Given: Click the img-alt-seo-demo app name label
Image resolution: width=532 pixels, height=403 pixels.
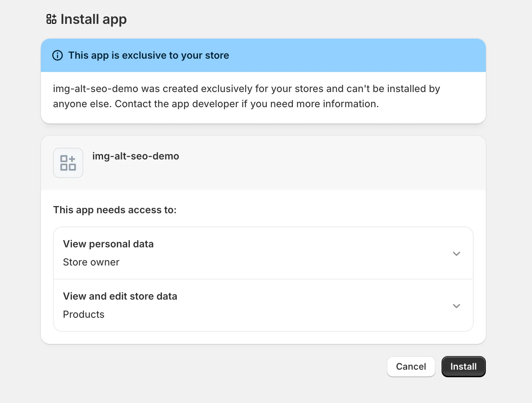Looking at the screenshot, I should tap(135, 156).
